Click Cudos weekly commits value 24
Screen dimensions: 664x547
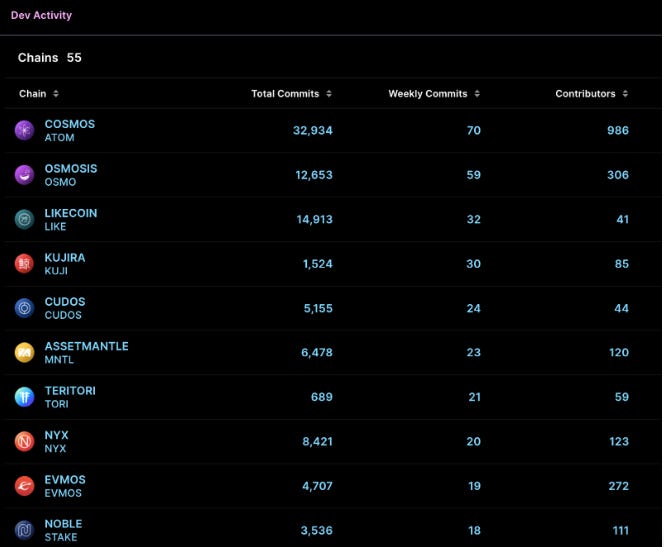pyautogui.click(x=473, y=308)
